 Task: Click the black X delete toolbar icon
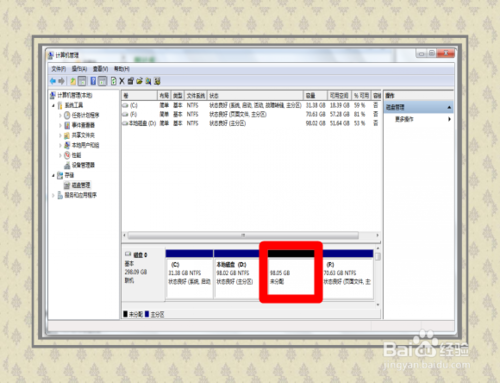point(122,81)
